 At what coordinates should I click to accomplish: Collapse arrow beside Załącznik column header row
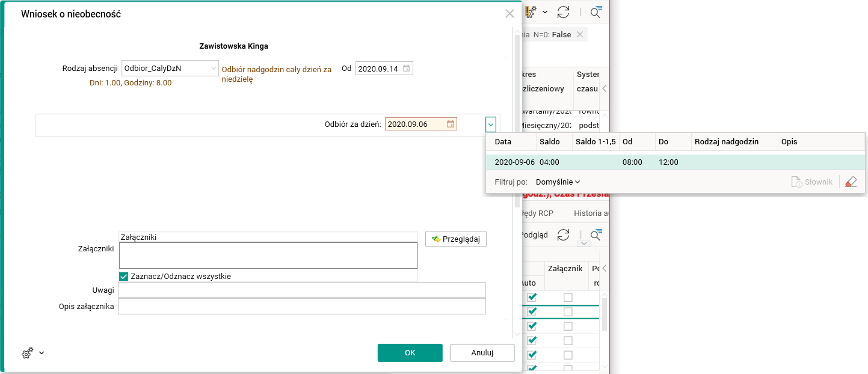coord(604,269)
